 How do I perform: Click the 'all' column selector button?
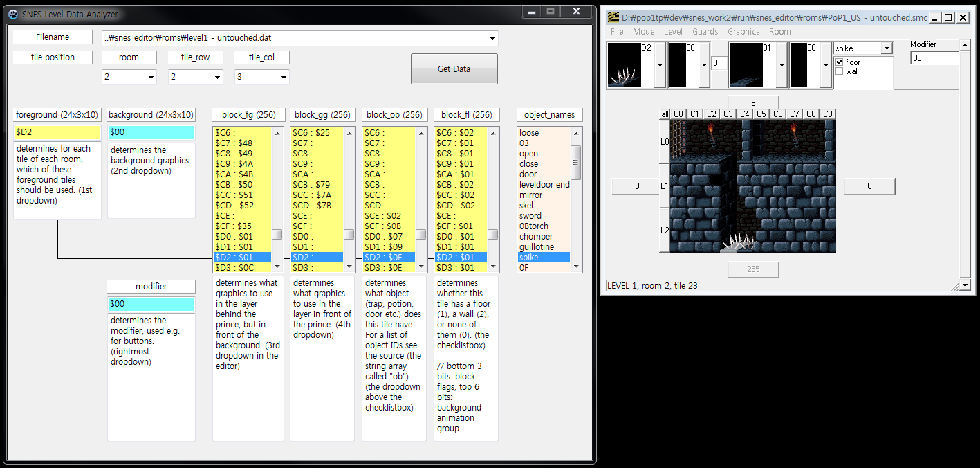[665, 114]
